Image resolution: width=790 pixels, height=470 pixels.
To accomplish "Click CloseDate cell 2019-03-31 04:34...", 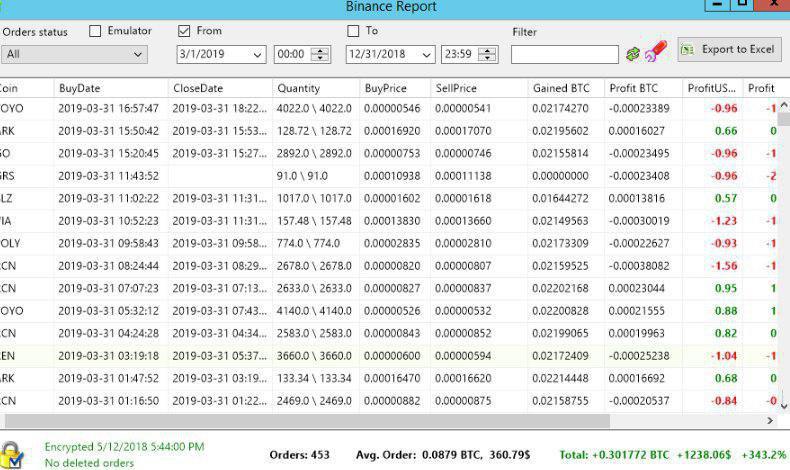I will tap(220, 333).
